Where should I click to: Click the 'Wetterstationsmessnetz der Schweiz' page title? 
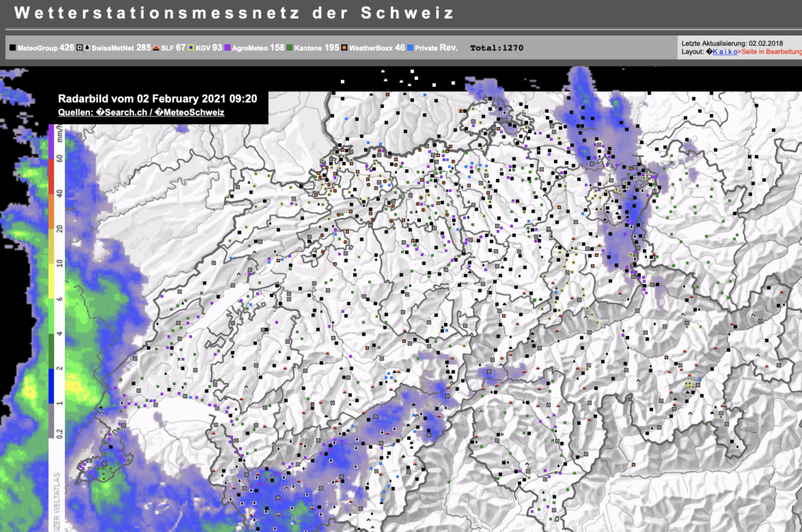(x=234, y=13)
